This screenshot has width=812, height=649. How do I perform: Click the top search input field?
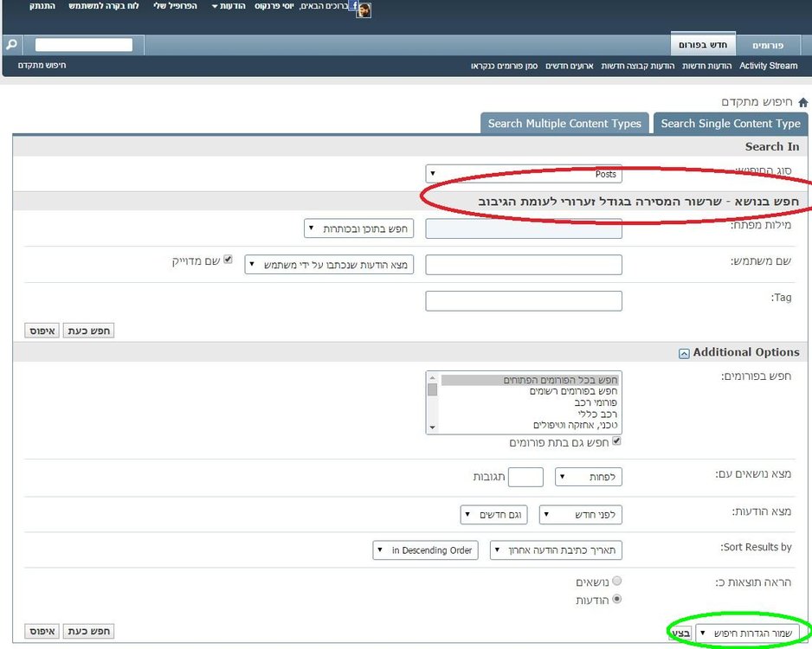[84, 44]
